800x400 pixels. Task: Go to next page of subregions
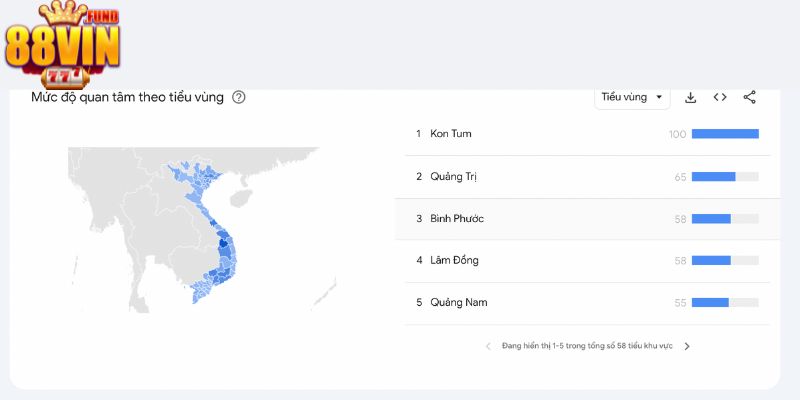[x=687, y=346]
